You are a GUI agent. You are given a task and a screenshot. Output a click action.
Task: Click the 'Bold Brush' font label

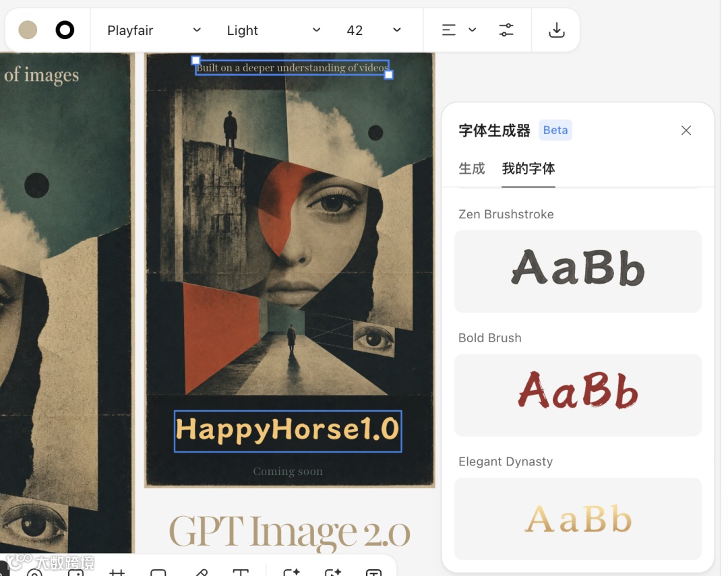(490, 338)
